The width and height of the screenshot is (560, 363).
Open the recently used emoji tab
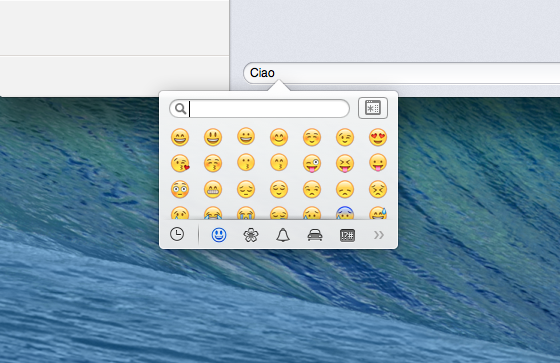pyautogui.click(x=177, y=235)
